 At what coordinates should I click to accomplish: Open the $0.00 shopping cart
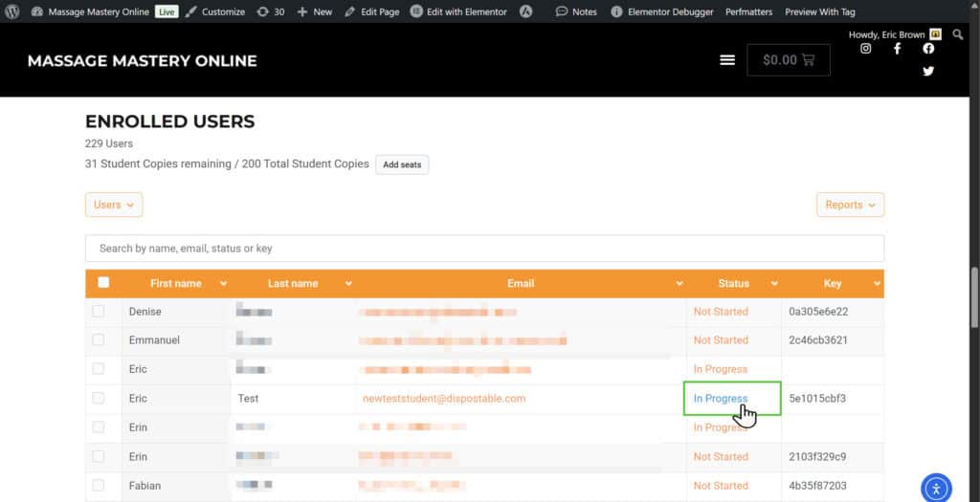tap(788, 59)
